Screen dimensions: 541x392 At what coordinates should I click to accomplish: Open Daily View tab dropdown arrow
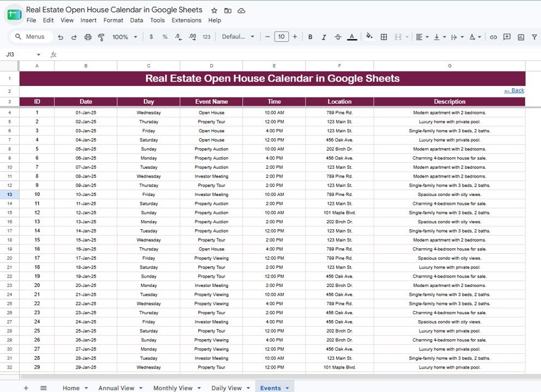[x=248, y=388]
